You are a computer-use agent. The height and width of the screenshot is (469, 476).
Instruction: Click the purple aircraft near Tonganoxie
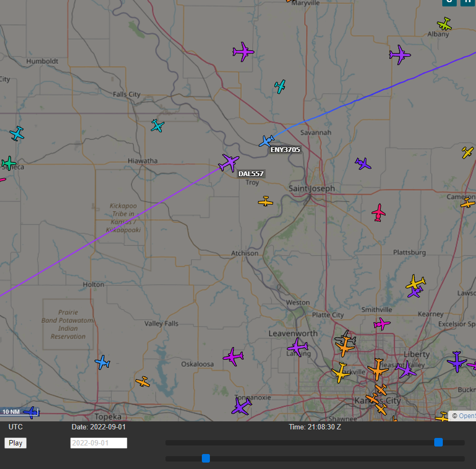[241, 406]
